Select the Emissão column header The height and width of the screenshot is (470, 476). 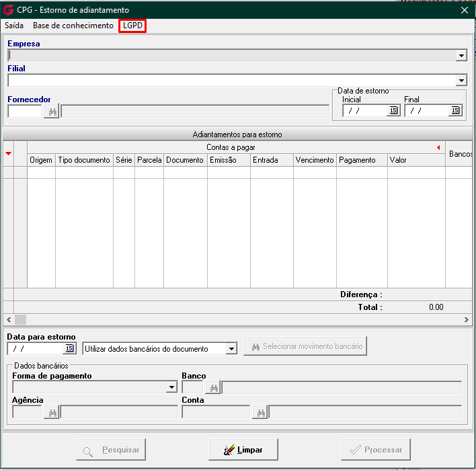[229, 160]
